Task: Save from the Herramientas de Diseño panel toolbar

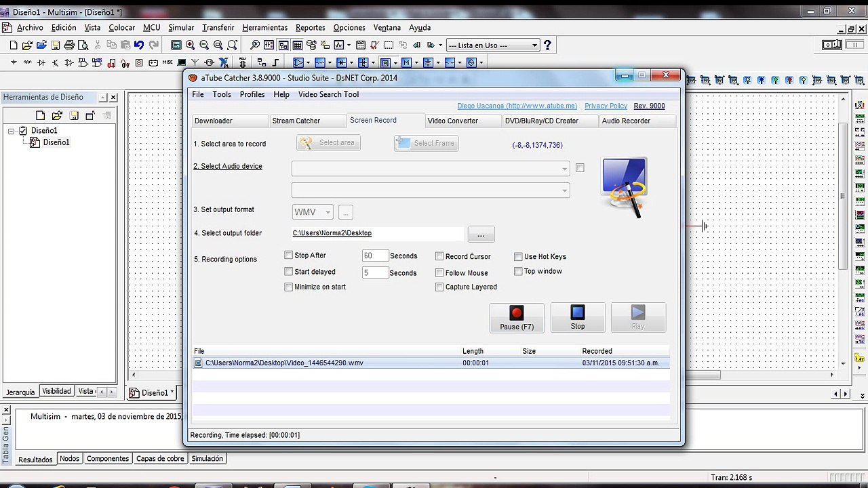Action: (x=73, y=116)
